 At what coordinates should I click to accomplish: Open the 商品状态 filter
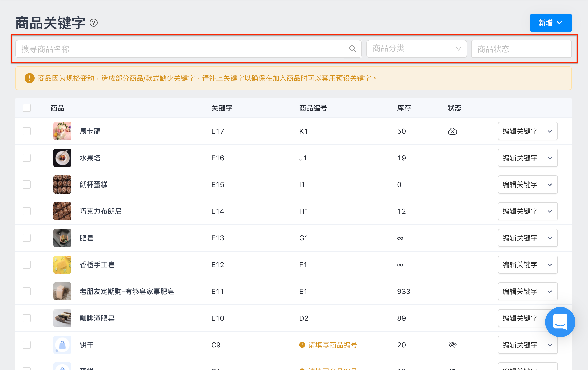521,49
